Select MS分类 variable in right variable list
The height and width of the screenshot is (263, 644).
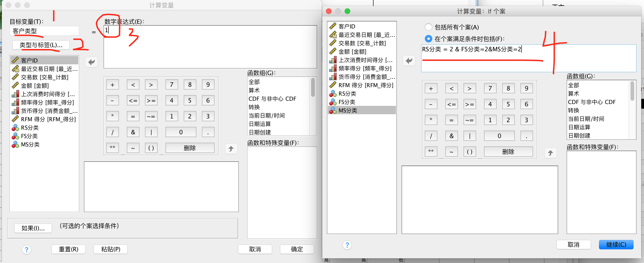[347, 110]
